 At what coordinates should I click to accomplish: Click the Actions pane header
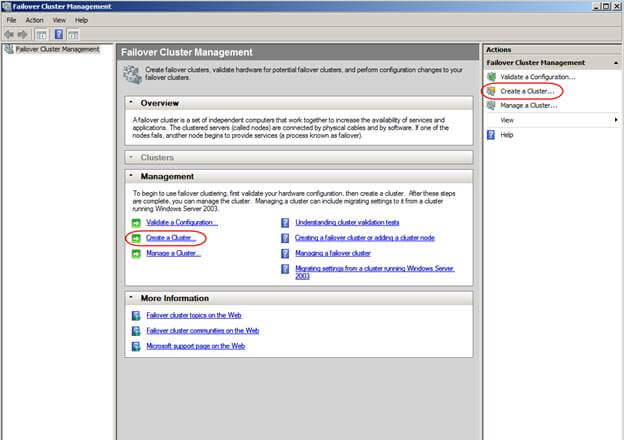click(x=552, y=50)
